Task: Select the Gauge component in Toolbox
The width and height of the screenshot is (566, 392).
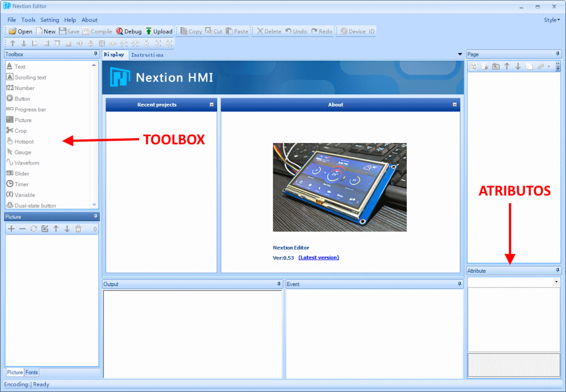Action: (18, 152)
